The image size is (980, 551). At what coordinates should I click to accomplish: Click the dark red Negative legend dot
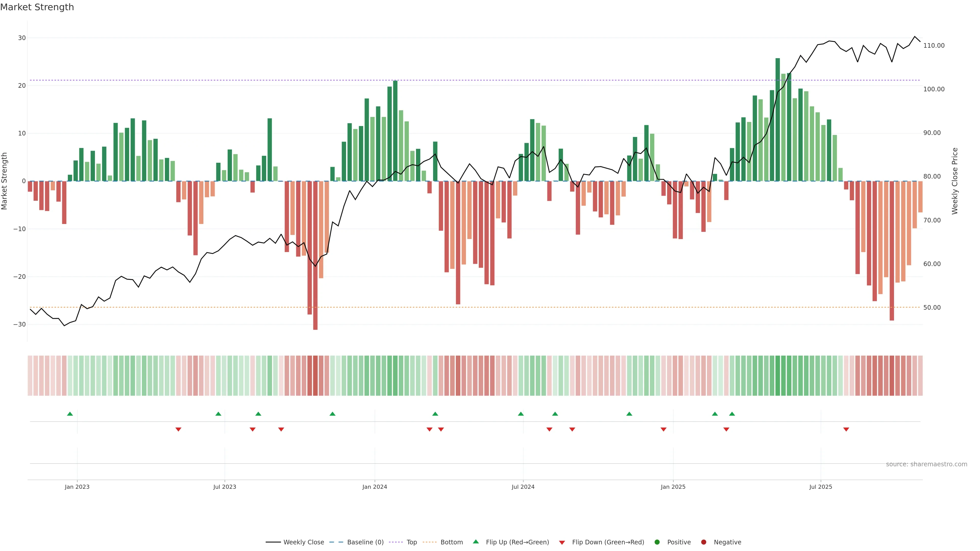tap(703, 542)
